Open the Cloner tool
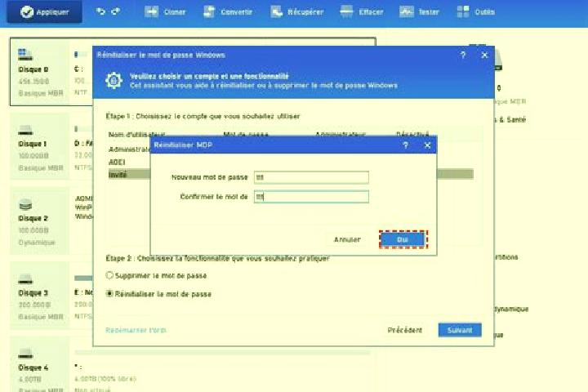588x392 pixels. 165,12
